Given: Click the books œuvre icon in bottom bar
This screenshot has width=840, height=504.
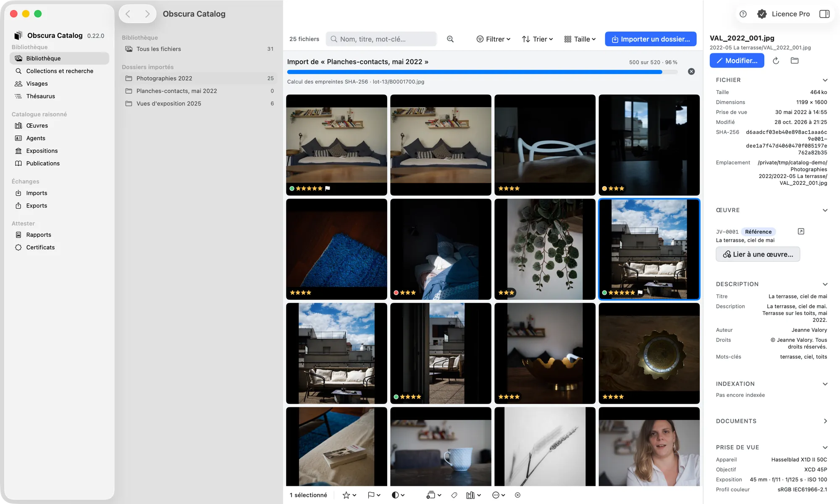Looking at the screenshot, I should pos(473,495).
